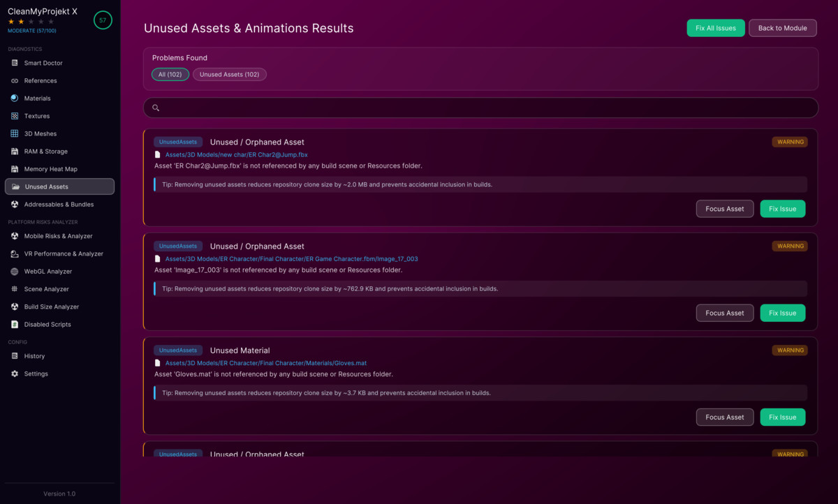Screen dimensions: 838x504
Task: Click UnusedAssets tag on Unused Material card
Action: point(178,350)
